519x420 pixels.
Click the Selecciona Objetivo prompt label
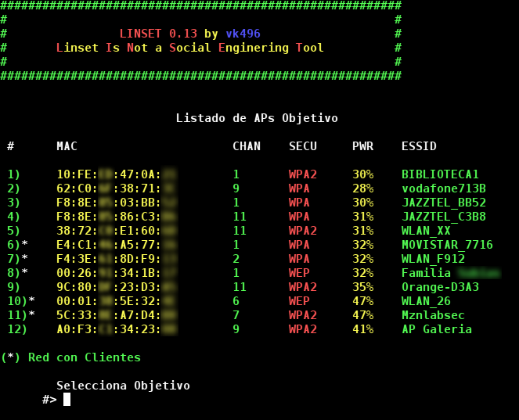point(123,386)
